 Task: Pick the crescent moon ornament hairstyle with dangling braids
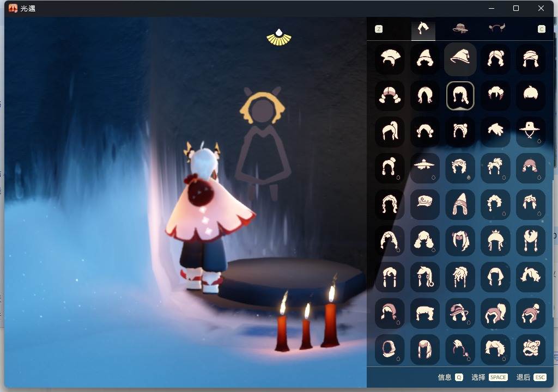point(530,241)
